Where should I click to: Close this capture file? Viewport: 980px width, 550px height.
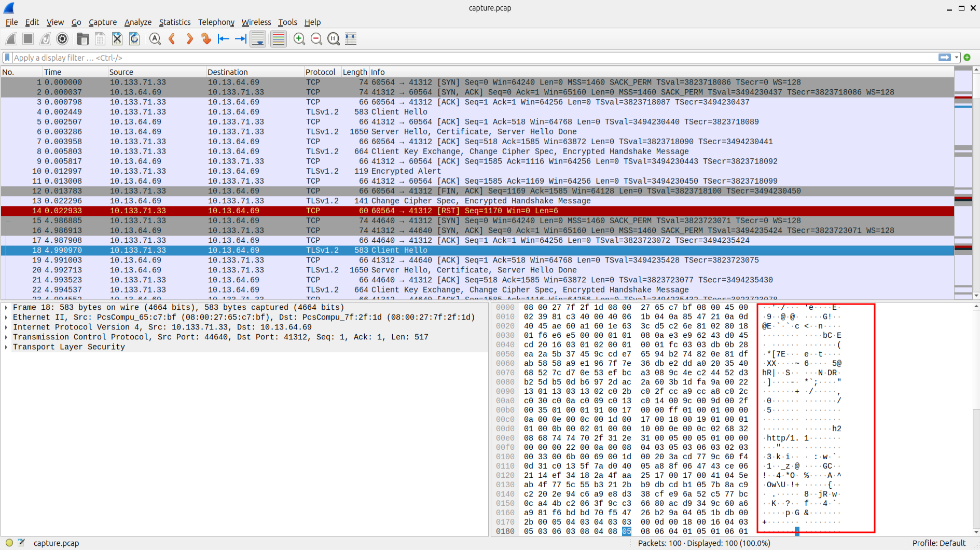(x=117, y=39)
